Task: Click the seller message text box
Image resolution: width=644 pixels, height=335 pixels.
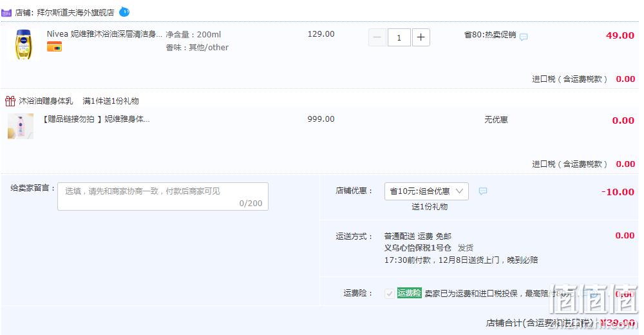Action: point(163,196)
